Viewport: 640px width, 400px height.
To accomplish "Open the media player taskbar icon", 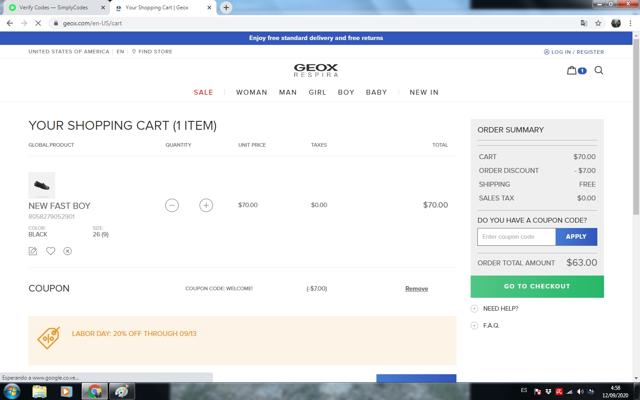I will pos(66,392).
